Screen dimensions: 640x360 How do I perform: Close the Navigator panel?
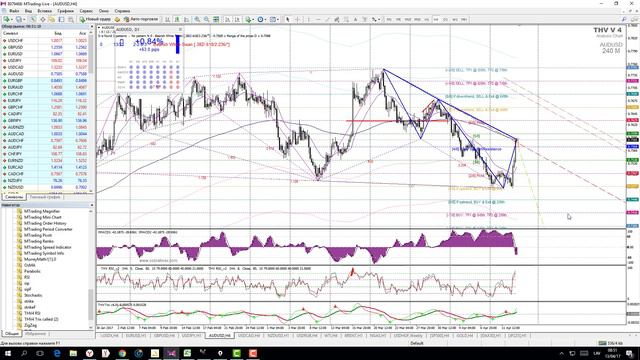[91, 205]
